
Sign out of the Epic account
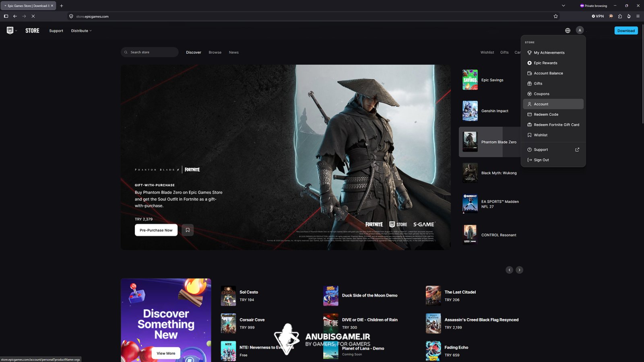click(x=553, y=160)
